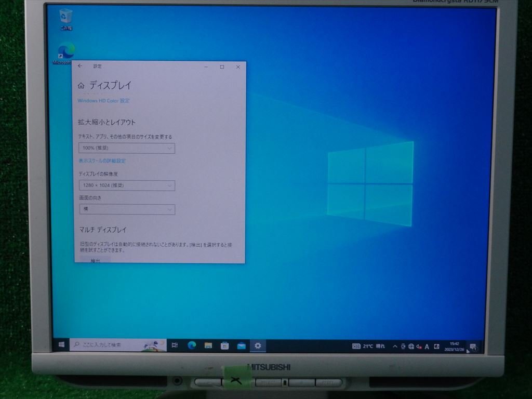The height and width of the screenshot is (399, 532).
Task: Open File Explorer from the taskbar
Action: (x=208, y=345)
